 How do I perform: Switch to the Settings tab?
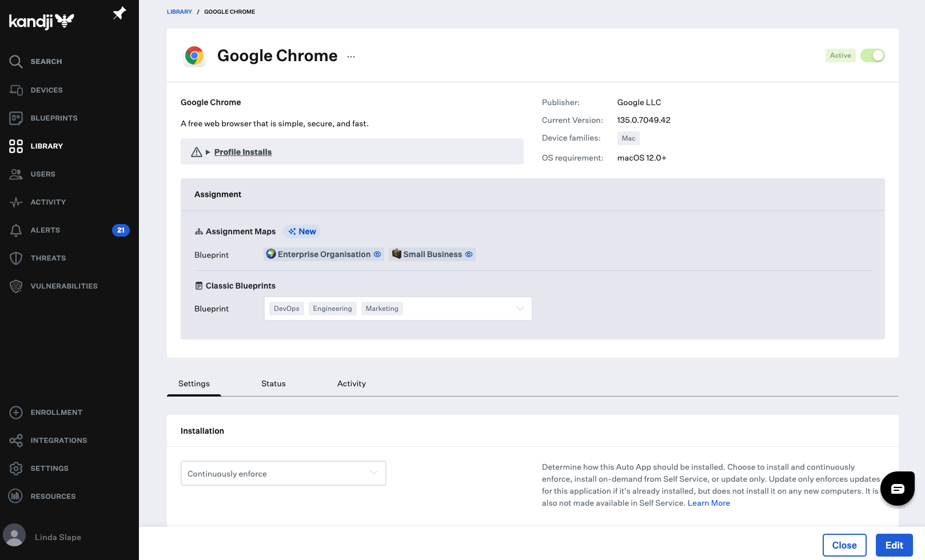coord(194,383)
